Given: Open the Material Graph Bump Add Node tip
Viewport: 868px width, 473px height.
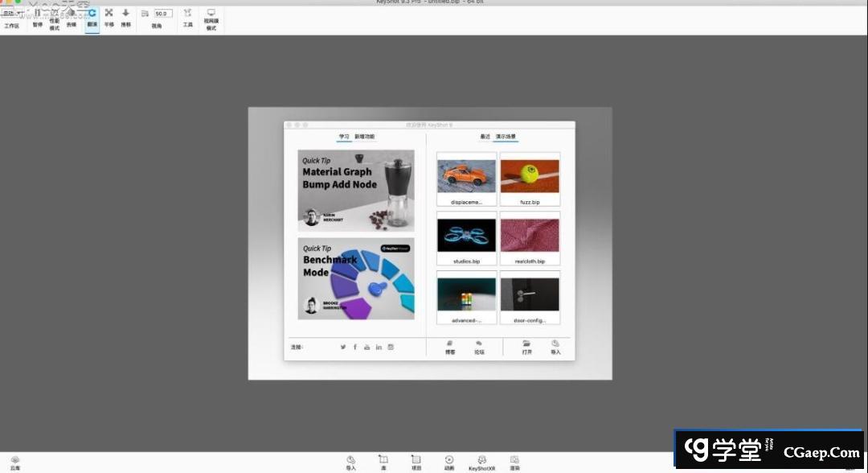Looking at the screenshot, I should (x=356, y=191).
